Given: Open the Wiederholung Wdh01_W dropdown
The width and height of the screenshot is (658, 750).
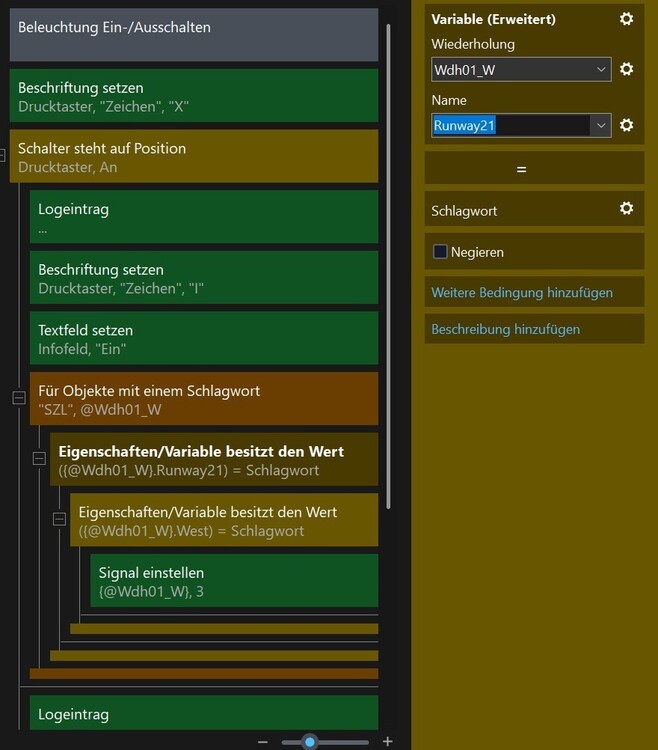Looking at the screenshot, I should coord(521,70).
